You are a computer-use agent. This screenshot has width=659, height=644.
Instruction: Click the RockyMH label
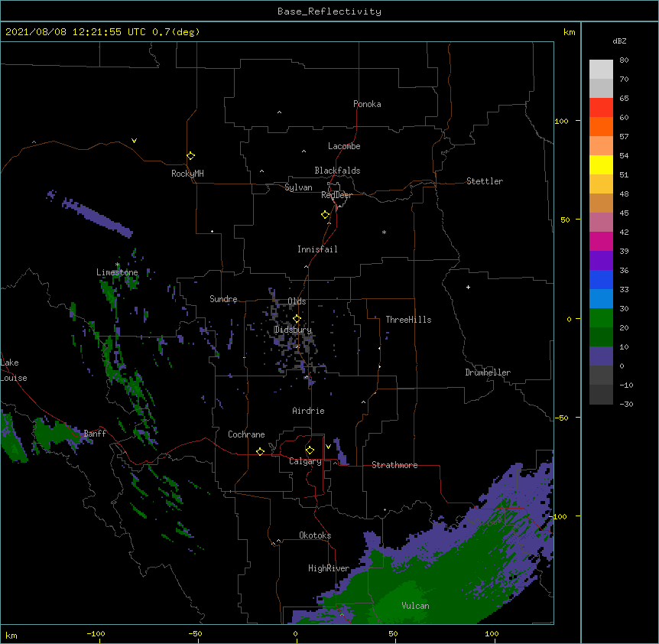tap(187, 174)
